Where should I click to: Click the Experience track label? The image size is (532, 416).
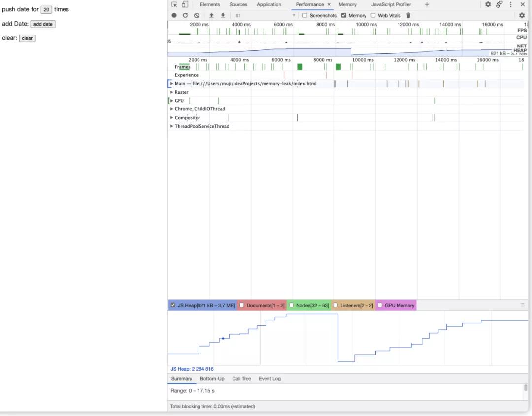(187, 75)
